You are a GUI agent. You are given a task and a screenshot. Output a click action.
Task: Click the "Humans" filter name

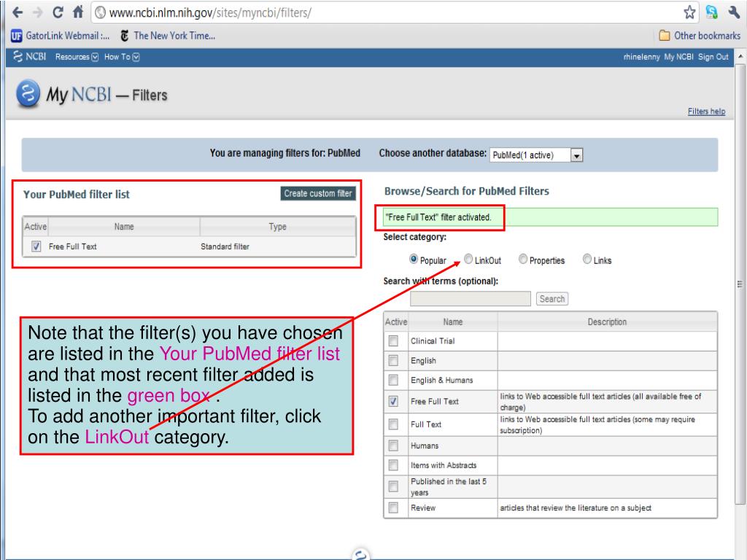425,446
